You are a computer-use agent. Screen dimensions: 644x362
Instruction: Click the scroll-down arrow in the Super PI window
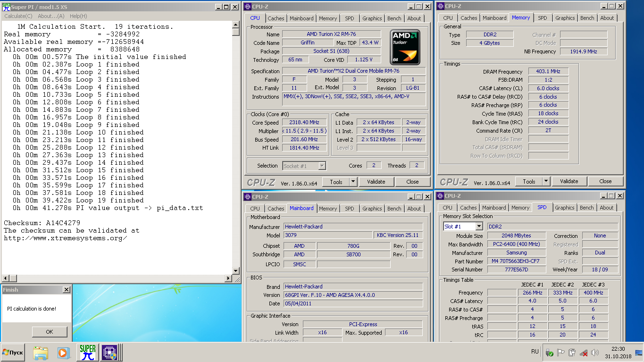(236, 271)
